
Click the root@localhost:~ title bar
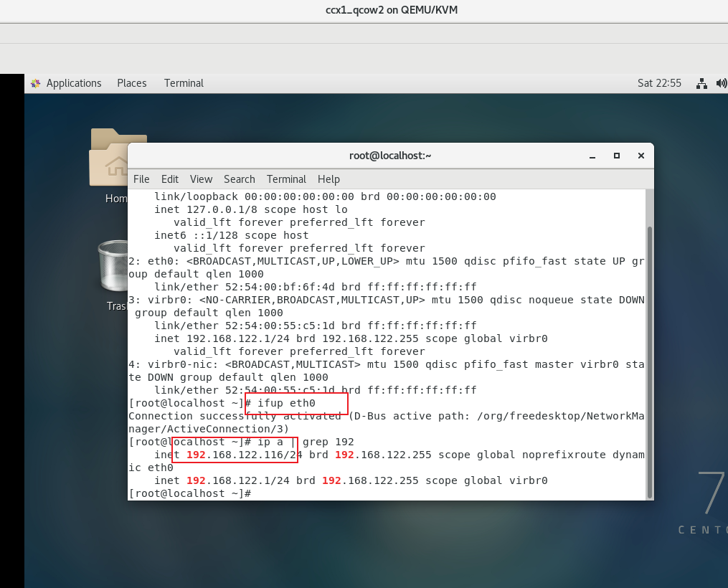click(x=390, y=156)
